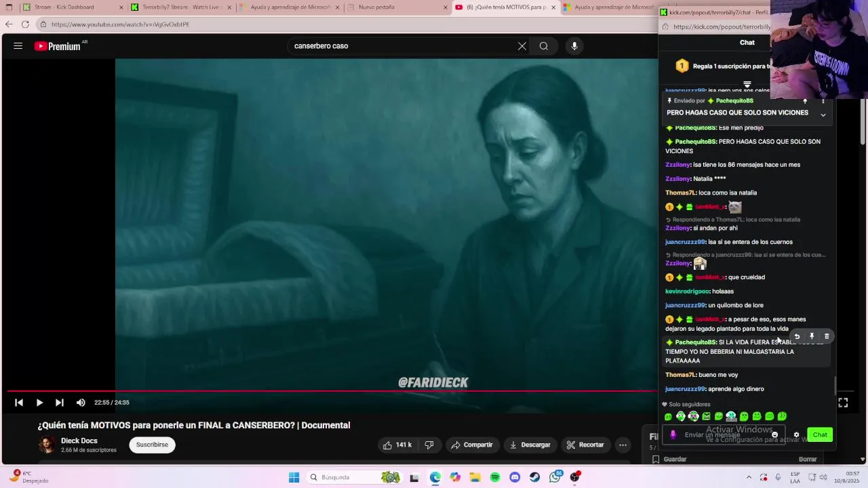Open pinned message options three dots
Image resolution: width=868 pixels, height=488 pixels.
[x=823, y=101]
